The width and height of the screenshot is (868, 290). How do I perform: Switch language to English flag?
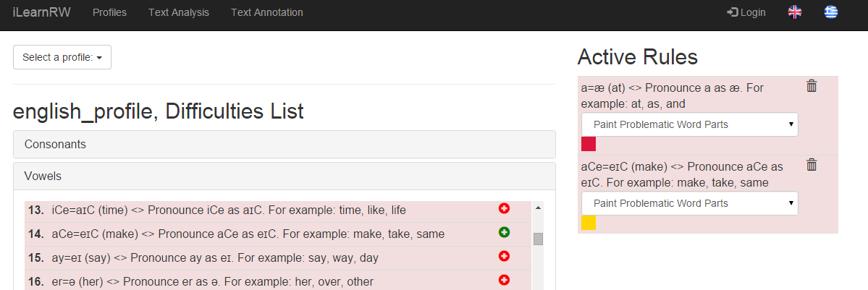coord(795,12)
